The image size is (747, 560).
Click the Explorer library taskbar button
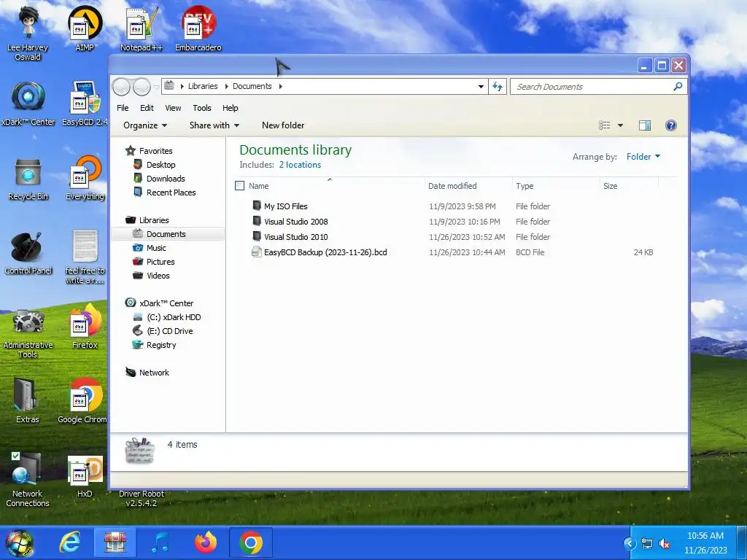[x=115, y=542]
